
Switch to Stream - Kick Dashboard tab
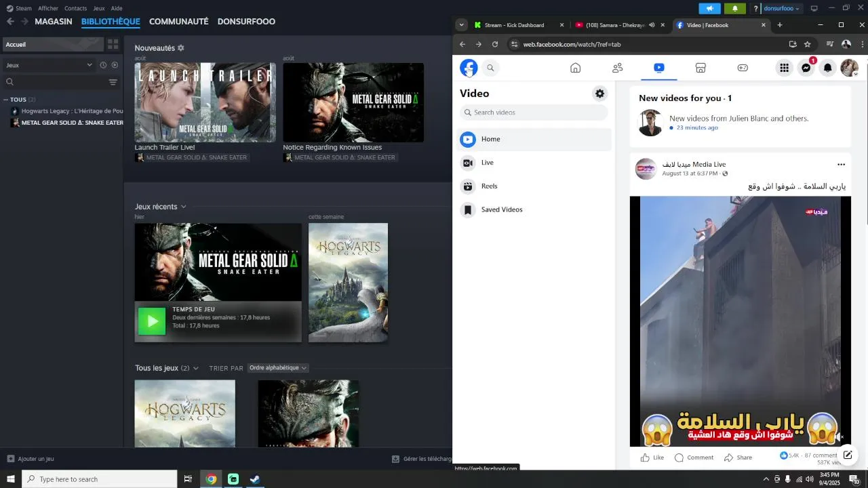tap(519, 25)
